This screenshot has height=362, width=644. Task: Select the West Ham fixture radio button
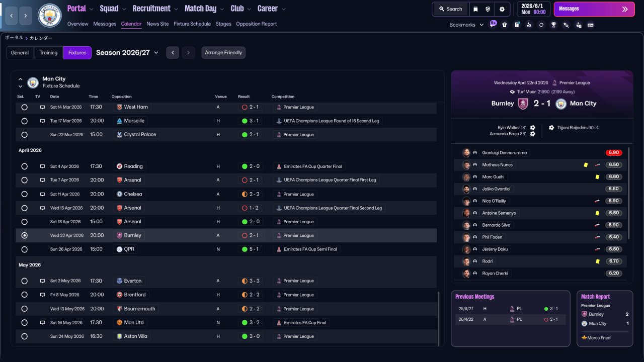click(24, 107)
